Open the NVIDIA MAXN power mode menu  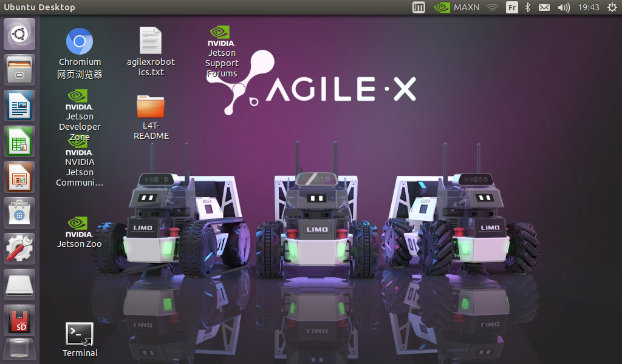457,7
